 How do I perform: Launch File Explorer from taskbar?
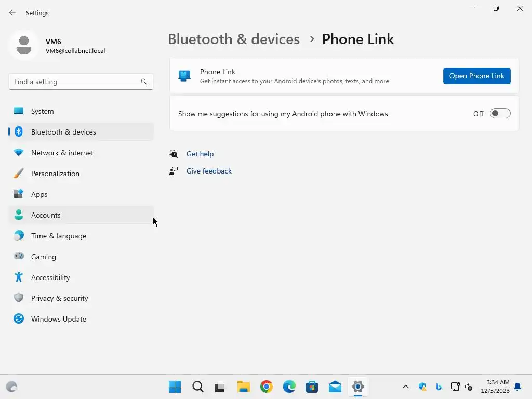point(243,387)
